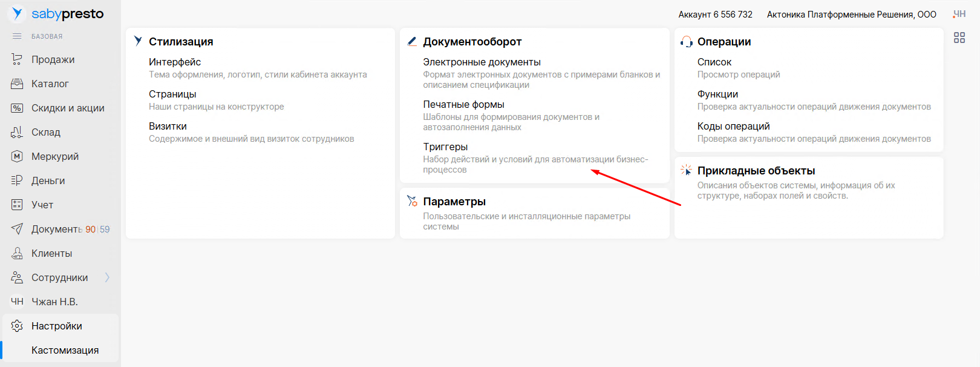Image resolution: width=980 pixels, height=367 pixels.
Task: Select the Documents paper plane icon
Action: (x=17, y=229)
